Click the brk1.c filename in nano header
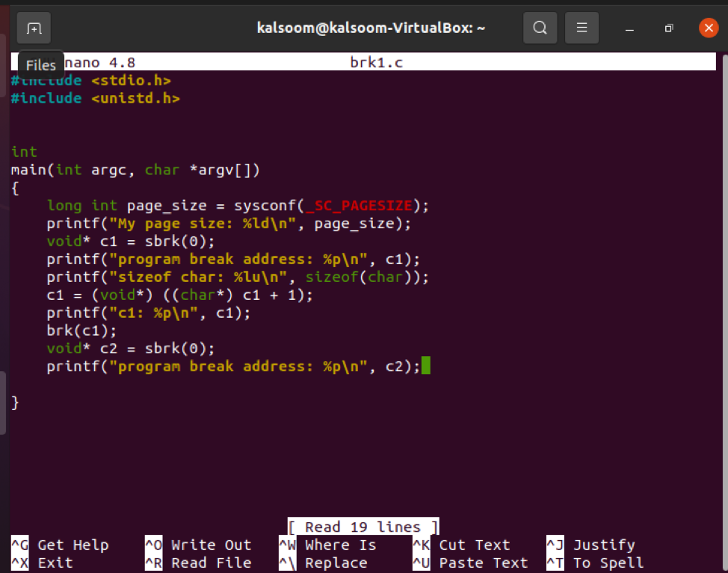Image resolution: width=728 pixels, height=573 pixels. (x=376, y=63)
